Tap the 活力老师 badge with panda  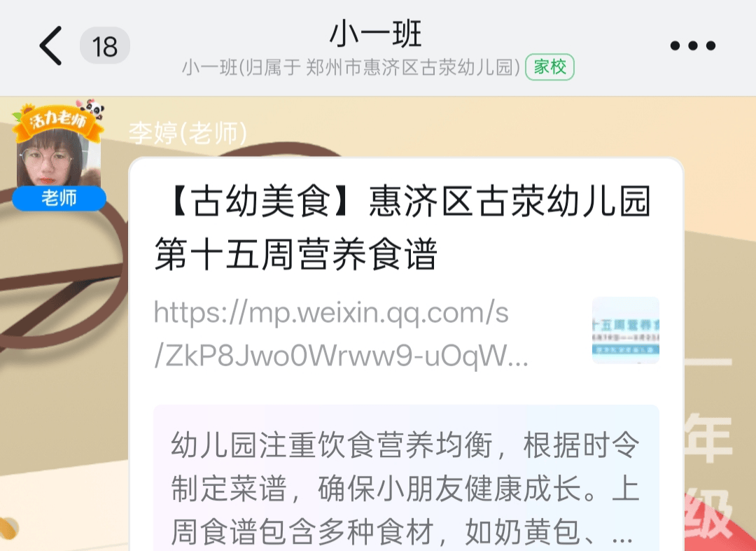58,120
